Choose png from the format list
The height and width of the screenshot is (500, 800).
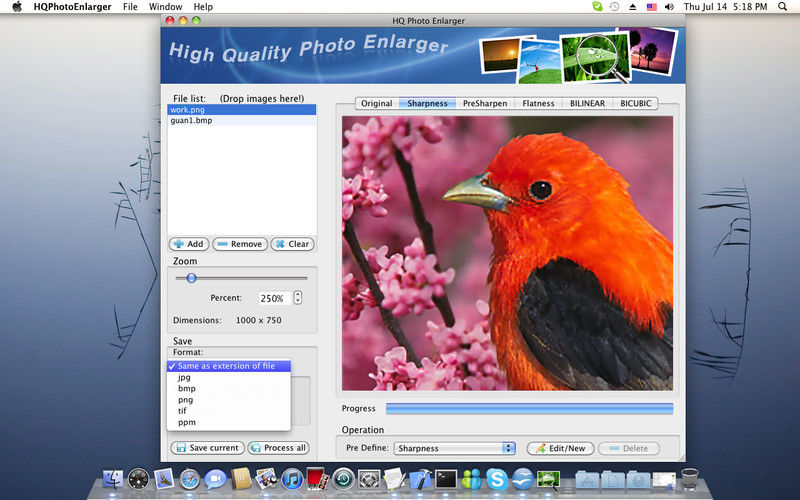[x=229, y=399]
